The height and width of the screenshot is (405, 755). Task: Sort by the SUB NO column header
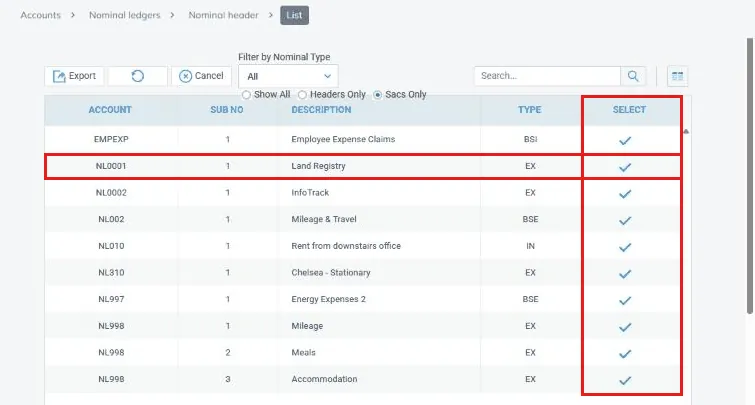tap(227, 110)
